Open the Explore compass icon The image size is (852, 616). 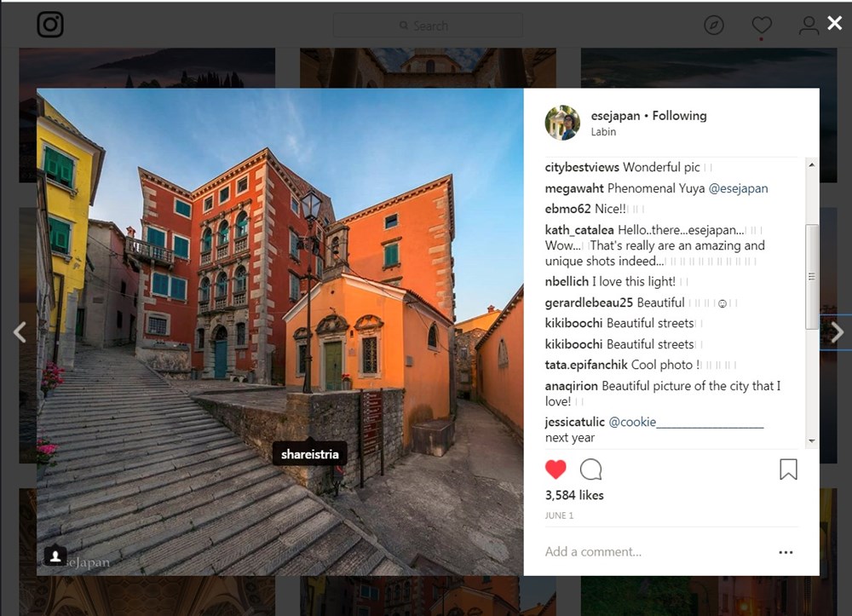pos(714,26)
